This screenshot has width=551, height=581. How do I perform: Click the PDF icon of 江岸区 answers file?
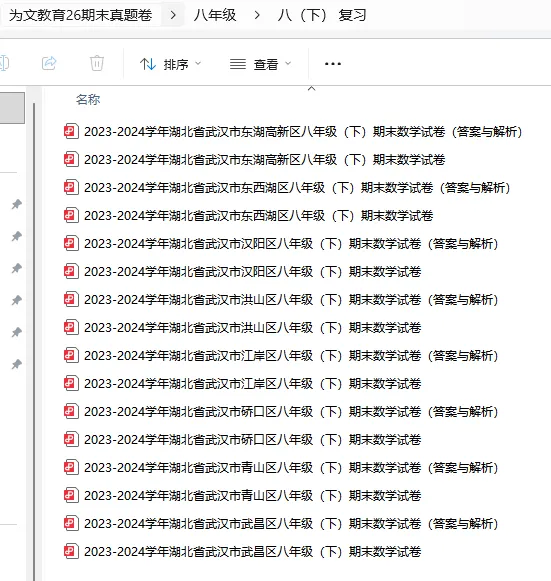coord(71,355)
